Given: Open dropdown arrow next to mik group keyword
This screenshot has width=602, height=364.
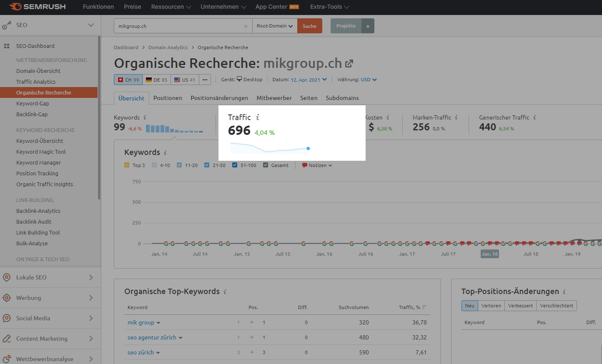Looking at the screenshot, I should (x=158, y=323).
